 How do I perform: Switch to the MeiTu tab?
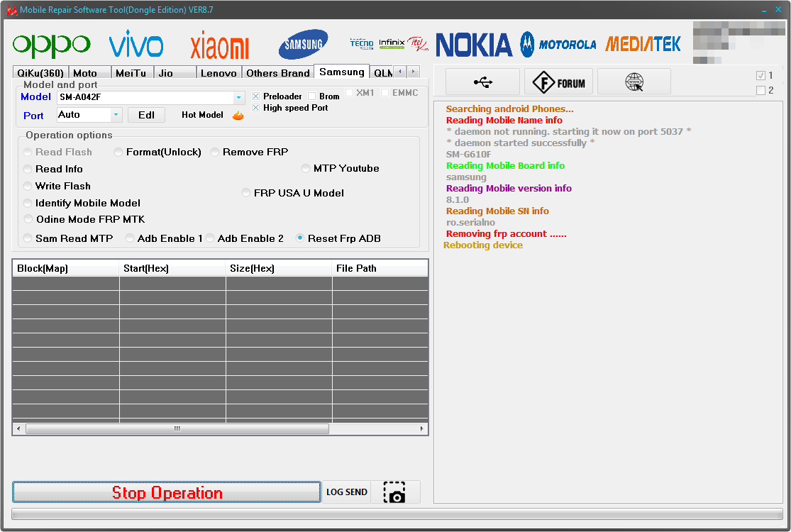pos(132,72)
